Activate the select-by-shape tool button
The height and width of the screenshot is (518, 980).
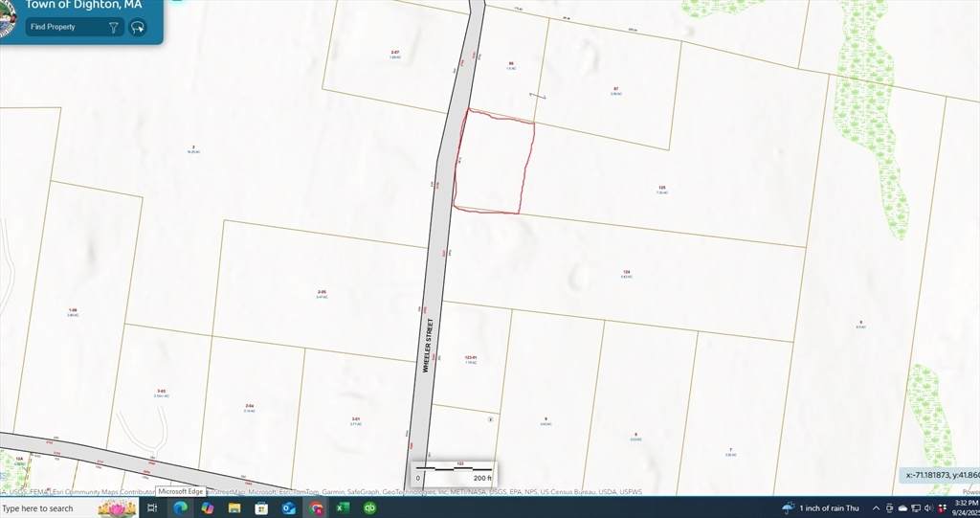pos(138,28)
